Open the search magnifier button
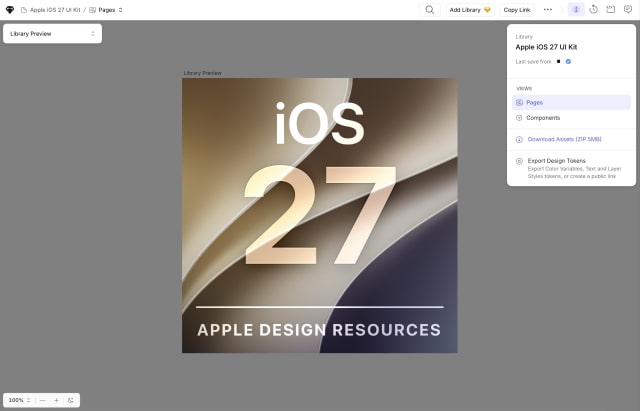The width and height of the screenshot is (640, 411). point(430,10)
